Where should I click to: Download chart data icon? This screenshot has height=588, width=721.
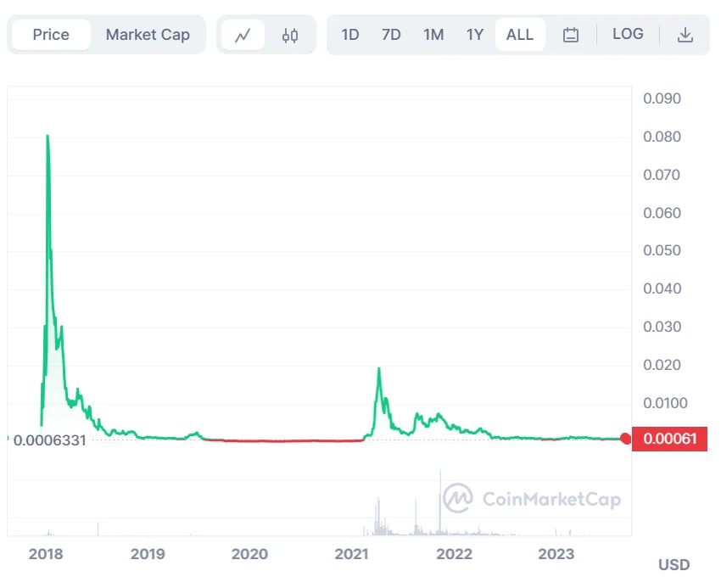coord(685,35)
